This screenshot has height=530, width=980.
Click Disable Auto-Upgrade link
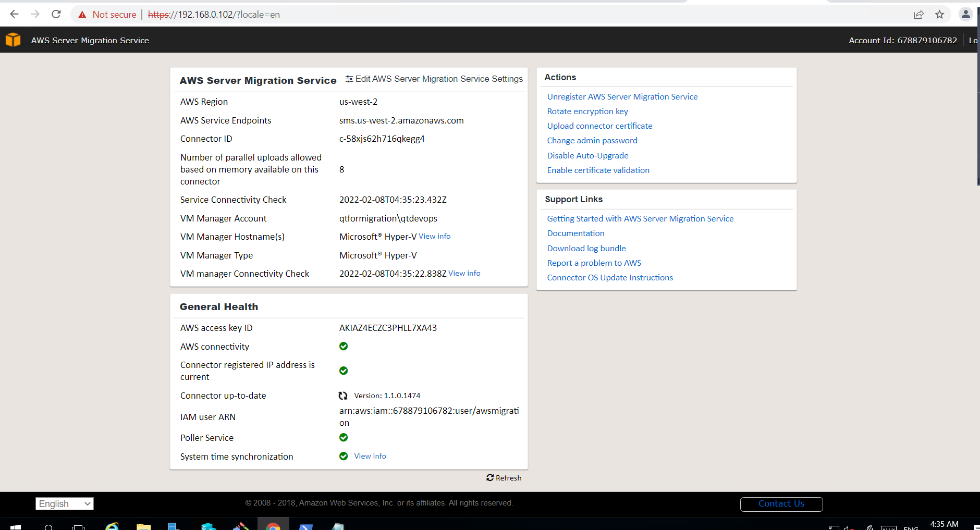pyautogui.click(x=587, y=156)
